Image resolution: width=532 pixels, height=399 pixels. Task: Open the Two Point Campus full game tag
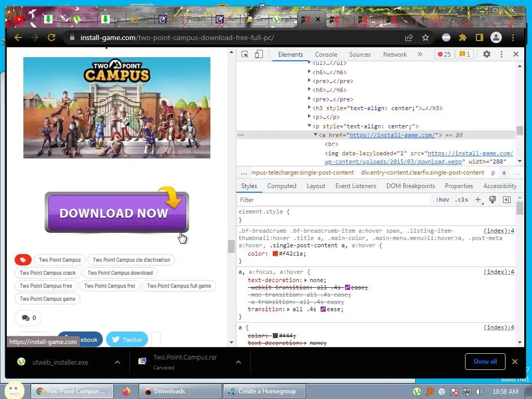click(179, 286)
